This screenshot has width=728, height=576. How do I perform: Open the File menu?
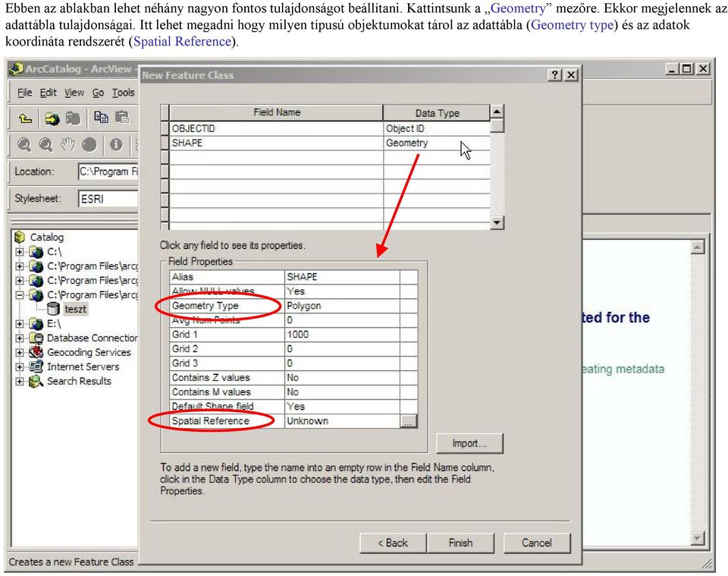tap(24, 93)
